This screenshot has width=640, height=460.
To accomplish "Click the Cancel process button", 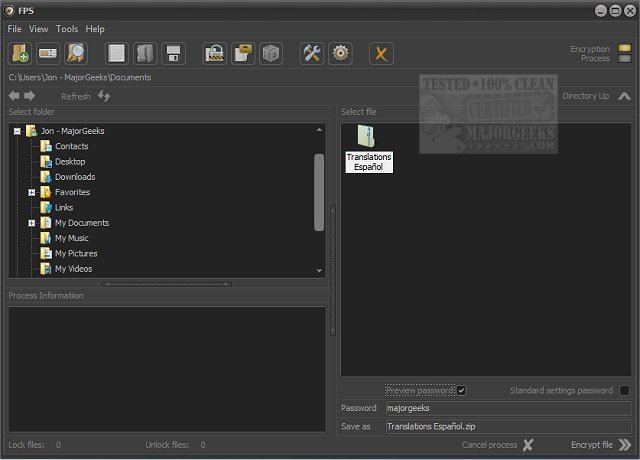I will pyautogui.click(x=498, y=445).
